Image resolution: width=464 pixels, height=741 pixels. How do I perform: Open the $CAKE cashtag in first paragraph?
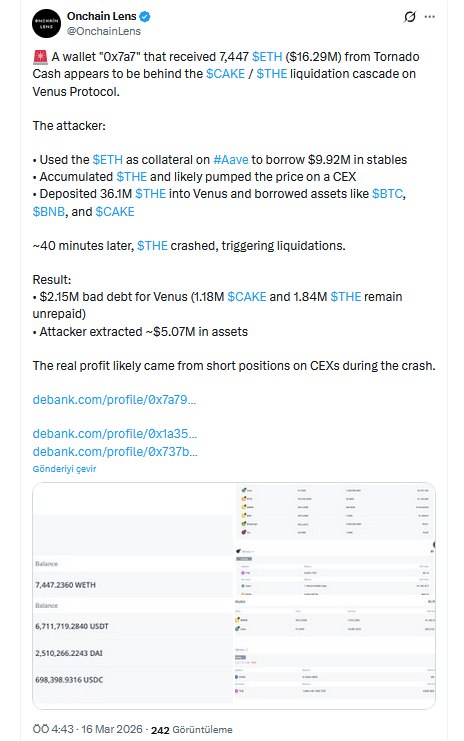pyautogui.click(x=225, y=74)
